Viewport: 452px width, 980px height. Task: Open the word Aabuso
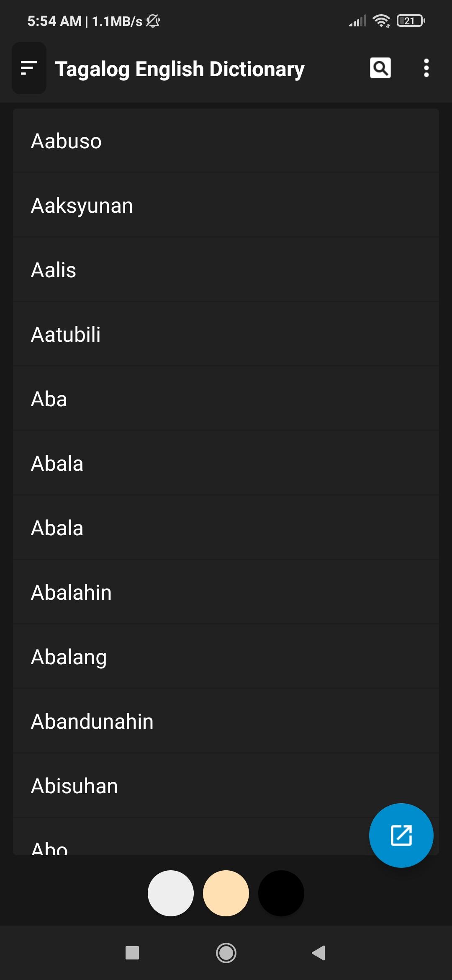tap(226, 141)
